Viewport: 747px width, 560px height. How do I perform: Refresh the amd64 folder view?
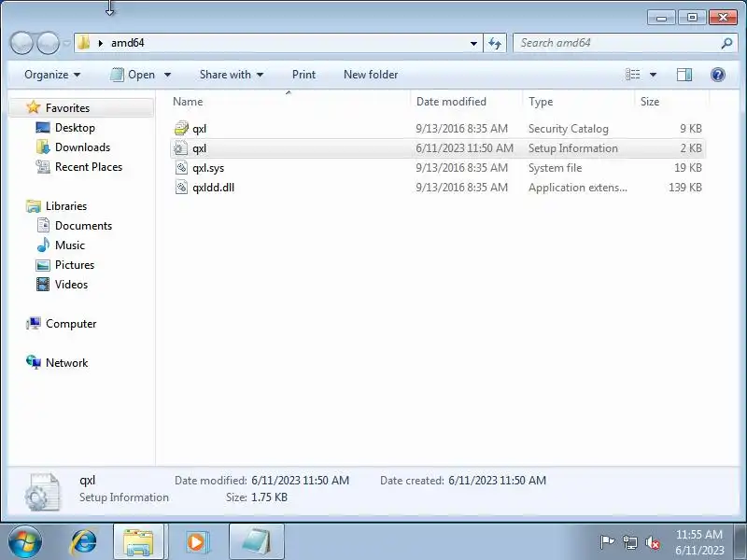(x=495, y=43)
